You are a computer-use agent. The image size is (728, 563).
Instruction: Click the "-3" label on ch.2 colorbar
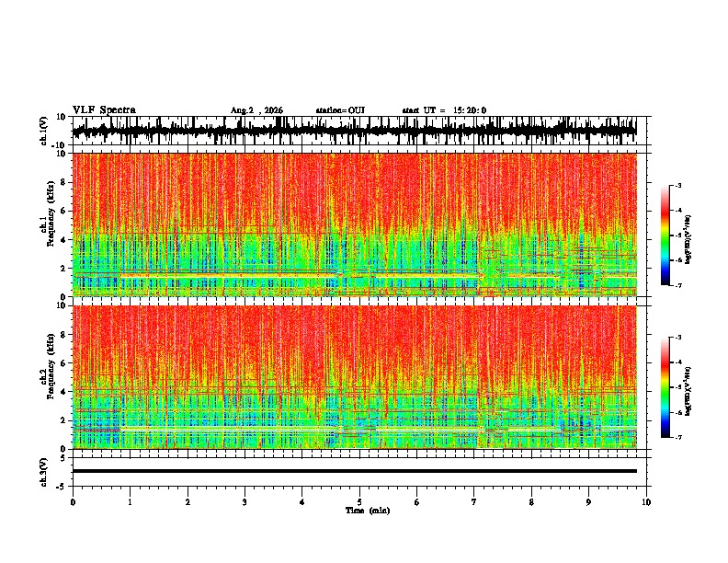click(x=678, y=338)
